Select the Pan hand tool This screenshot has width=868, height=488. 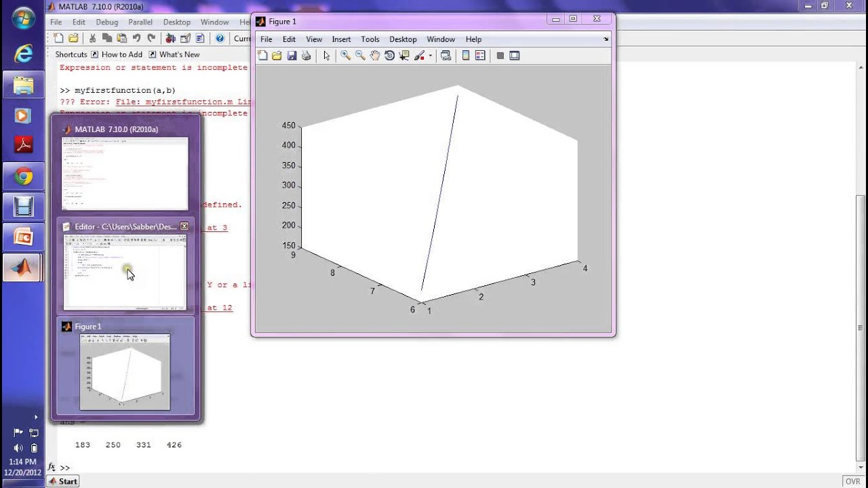(375, 56)
